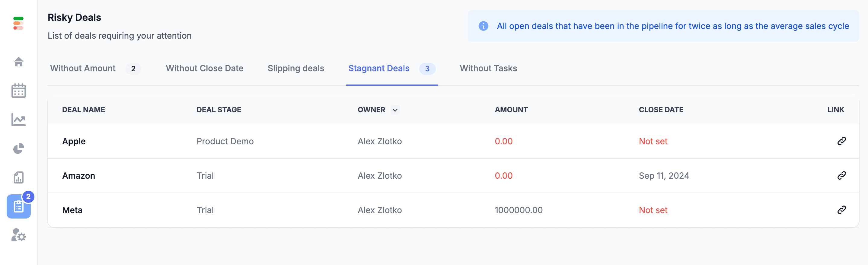The height and width of the screenshot is (265, 868).
Task: Open the line chart analytics icon
Action: 18,120
